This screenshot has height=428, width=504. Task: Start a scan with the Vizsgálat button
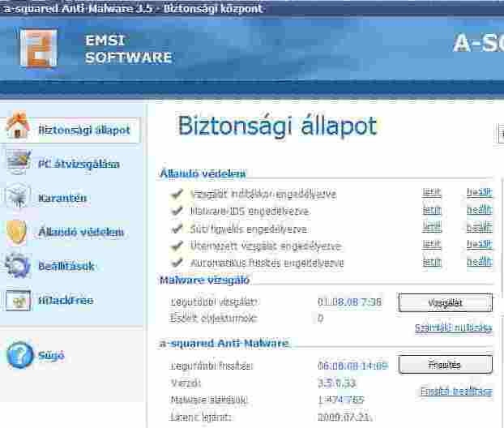(445, 302)
